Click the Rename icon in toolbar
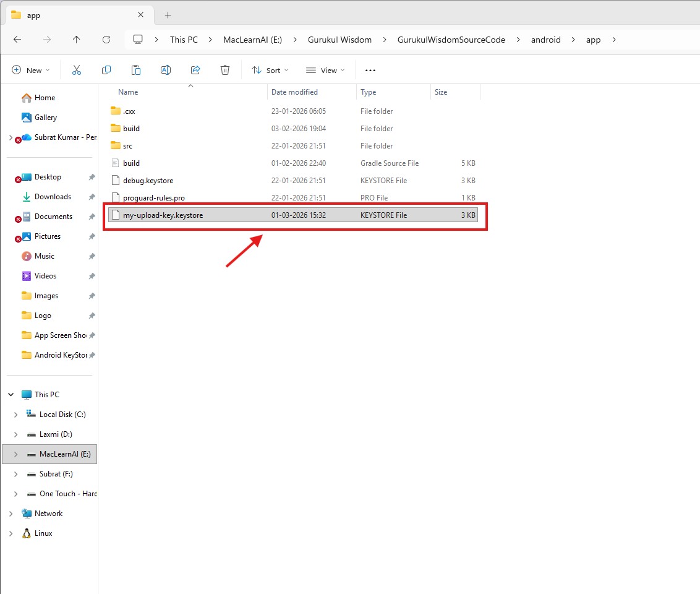 [x=166, y=70]
